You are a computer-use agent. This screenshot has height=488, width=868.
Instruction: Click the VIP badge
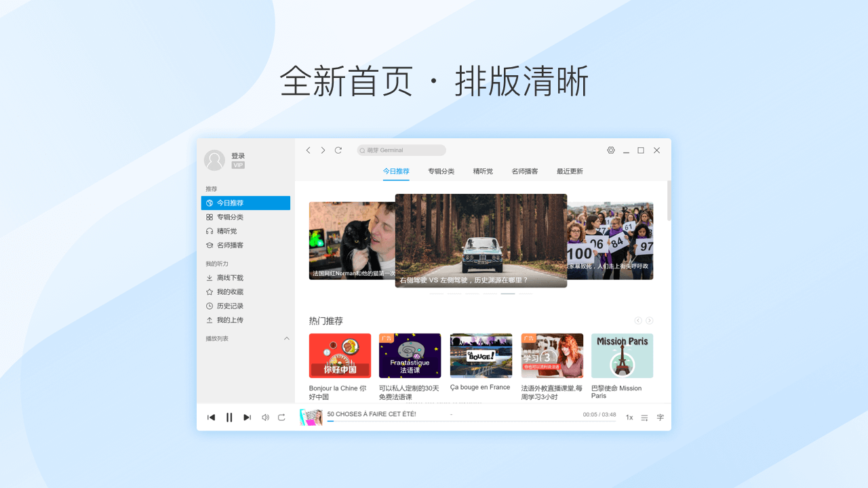[x=238, y=165]
